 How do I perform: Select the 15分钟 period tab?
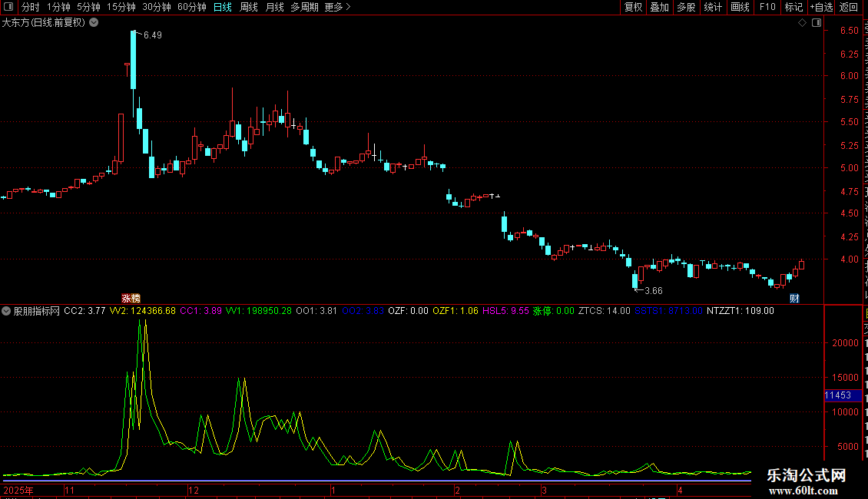point(121,7)
